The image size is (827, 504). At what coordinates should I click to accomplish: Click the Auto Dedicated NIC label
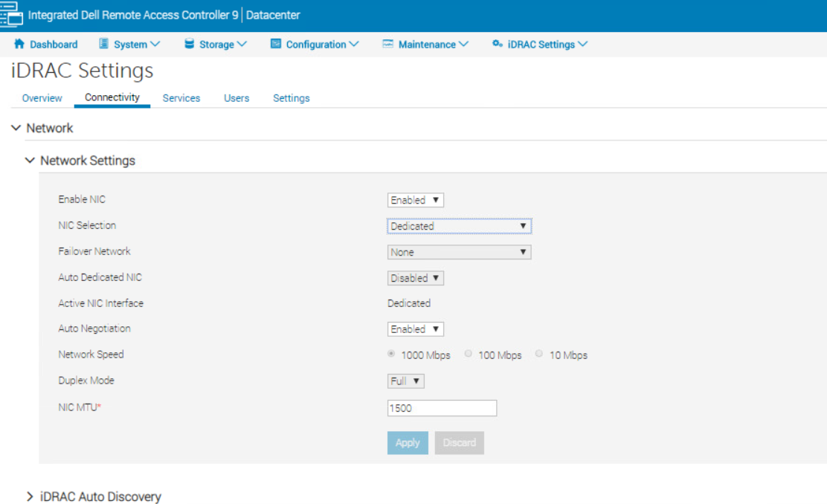[100, 277]
